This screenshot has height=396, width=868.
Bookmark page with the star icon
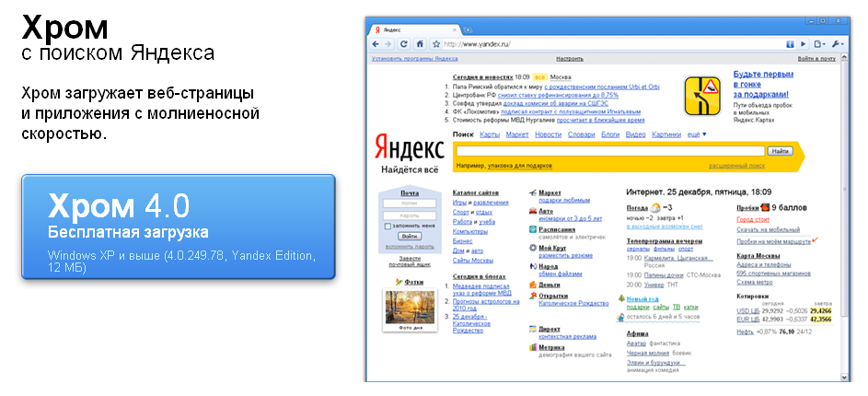tap(435, 43)
